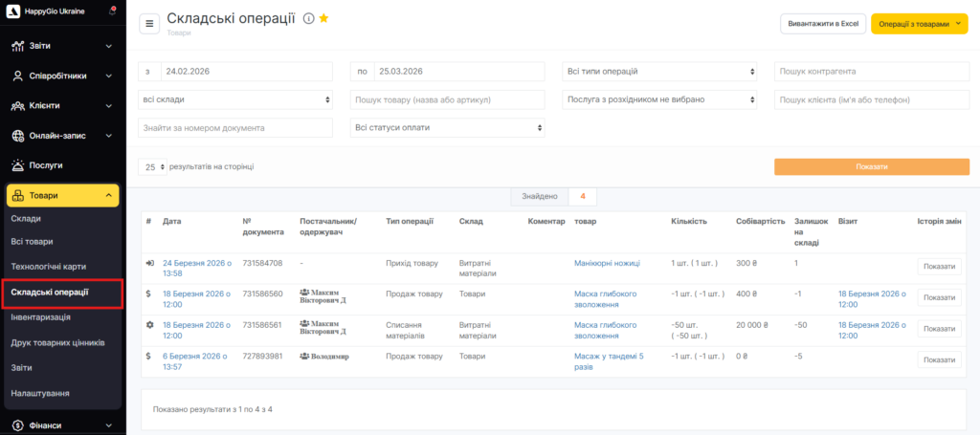Viewport: 980px width, 435px height.
Task: Open the 'Манікюрні ножиці' product link
Action: pos(607,263)
